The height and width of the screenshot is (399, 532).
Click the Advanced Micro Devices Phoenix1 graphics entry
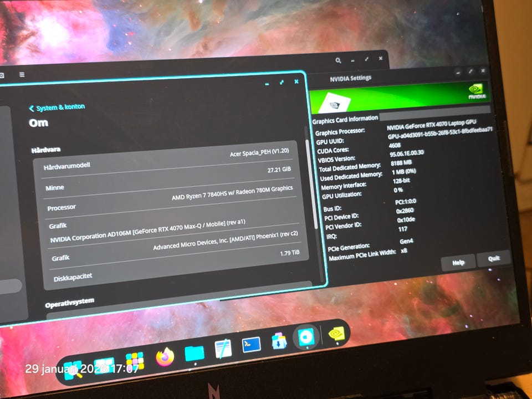pyautogui.click(x=226, y=242)
